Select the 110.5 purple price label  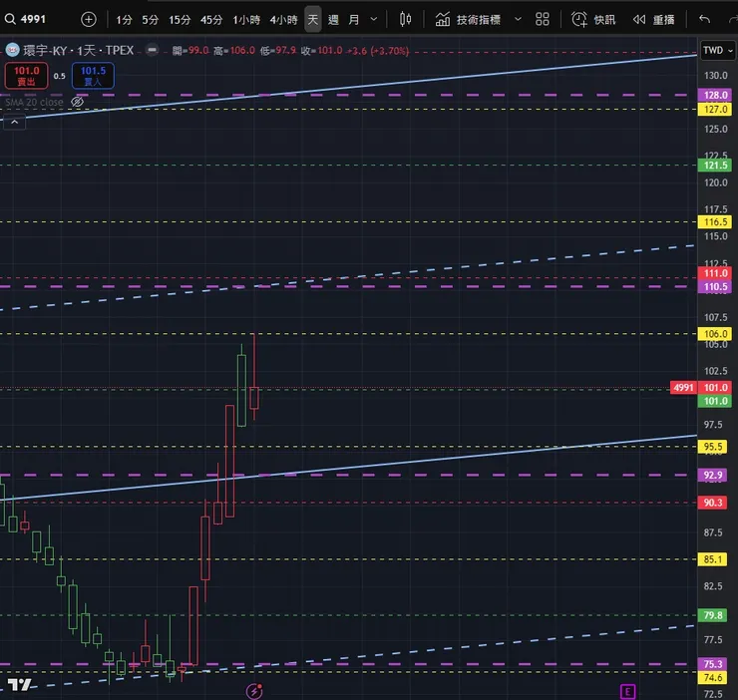[x=714, y=287]
